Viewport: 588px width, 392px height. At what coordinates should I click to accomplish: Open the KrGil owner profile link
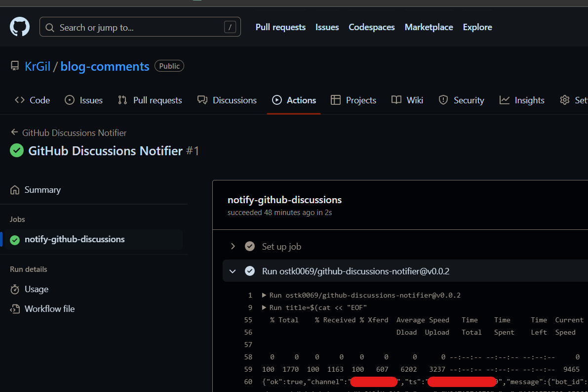pyautogui.click(x=38, y=66)
